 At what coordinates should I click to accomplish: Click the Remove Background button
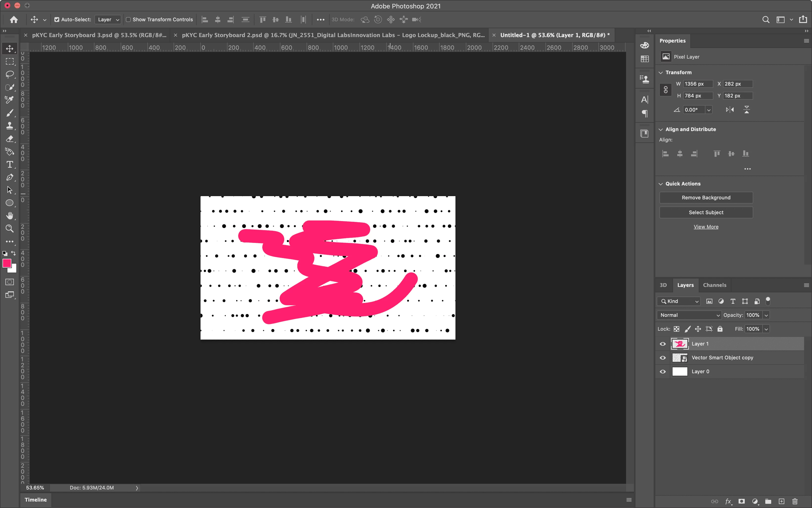[706, 198]
